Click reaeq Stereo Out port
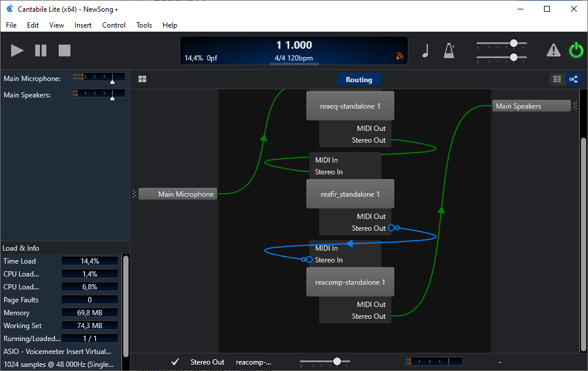Image resolution: width=588 pixels, height=371 pixels. 369,140
